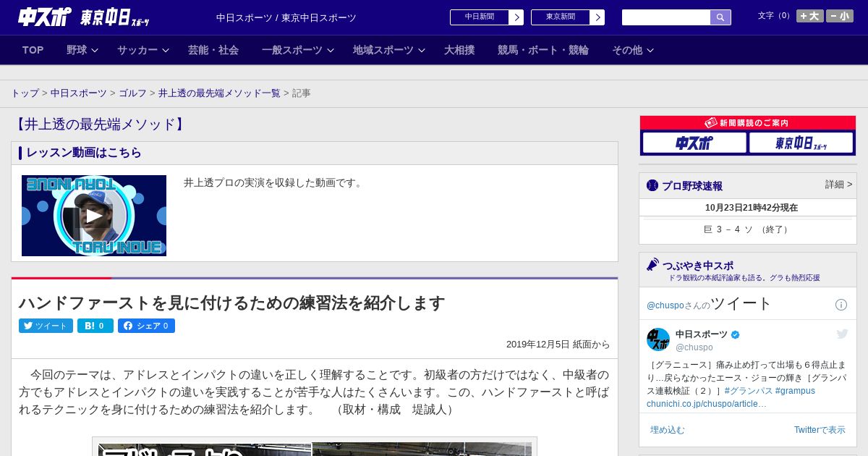Click the 新聞購読のご案内 newspaper icon
Screen dimensions: 868x456
tap(711, 123)
